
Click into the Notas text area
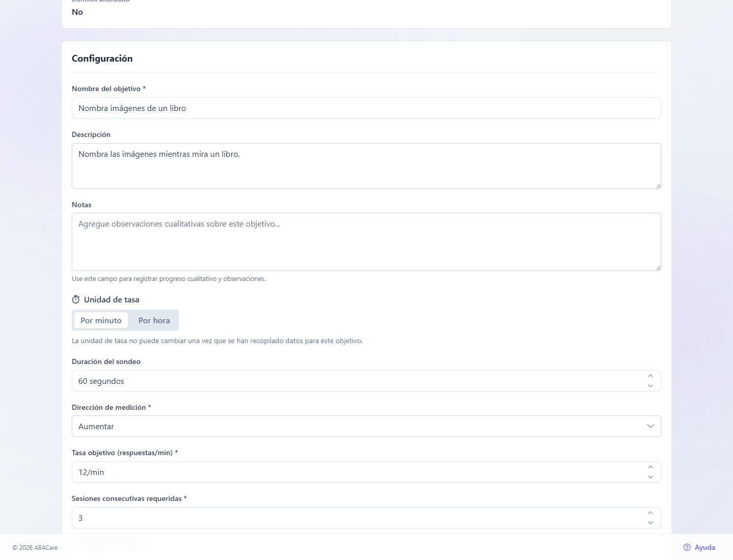coord(366,242)
